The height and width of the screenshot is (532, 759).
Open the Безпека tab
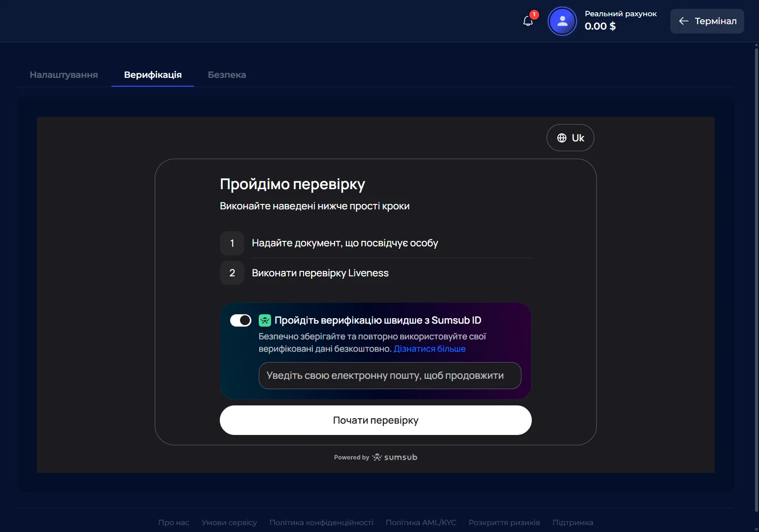227,75
